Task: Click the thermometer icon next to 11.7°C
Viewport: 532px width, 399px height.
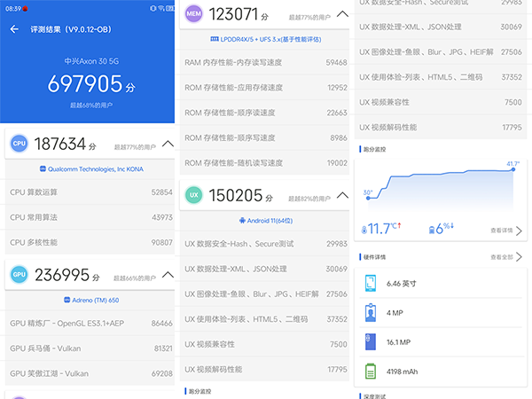Action: pos(364,230)
